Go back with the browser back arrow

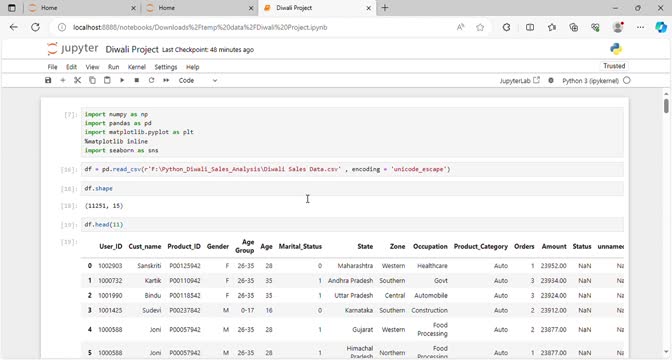pos(14,27)
